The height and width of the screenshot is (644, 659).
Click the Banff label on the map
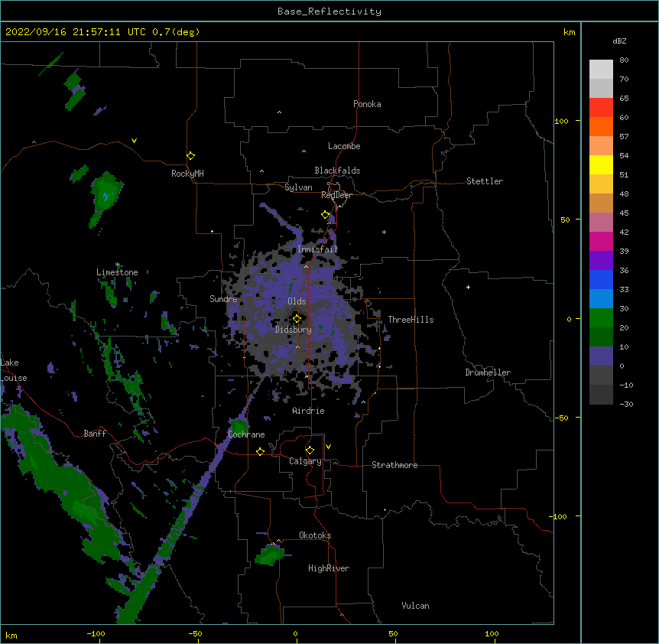point(95,434)
